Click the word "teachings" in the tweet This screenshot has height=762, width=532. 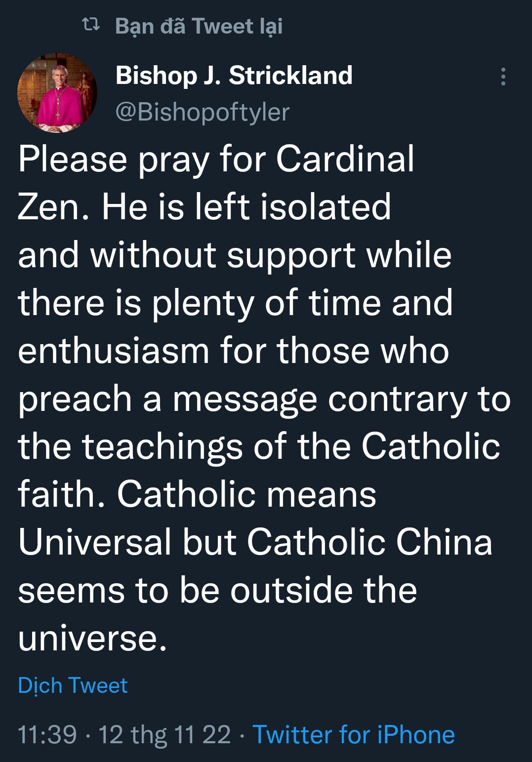point(162,446)
